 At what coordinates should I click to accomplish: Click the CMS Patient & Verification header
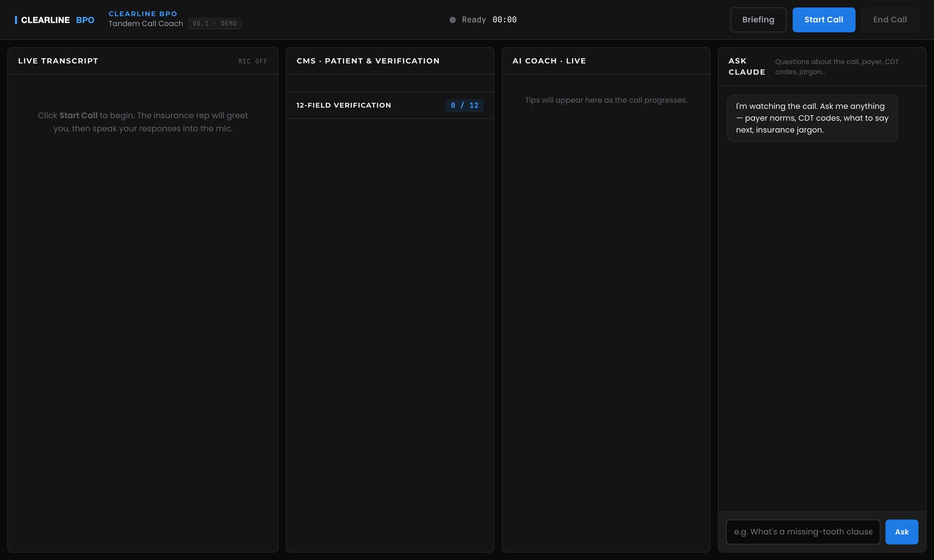click(368, 61)
